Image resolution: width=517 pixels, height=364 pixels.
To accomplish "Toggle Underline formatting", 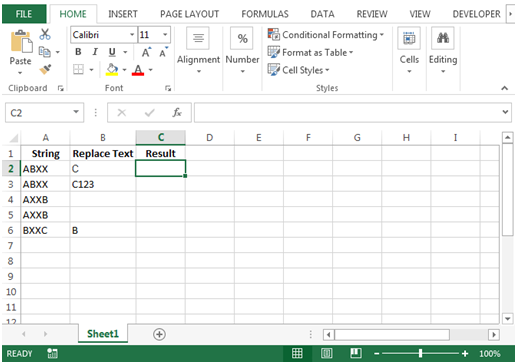I will (x=112, y=52).
